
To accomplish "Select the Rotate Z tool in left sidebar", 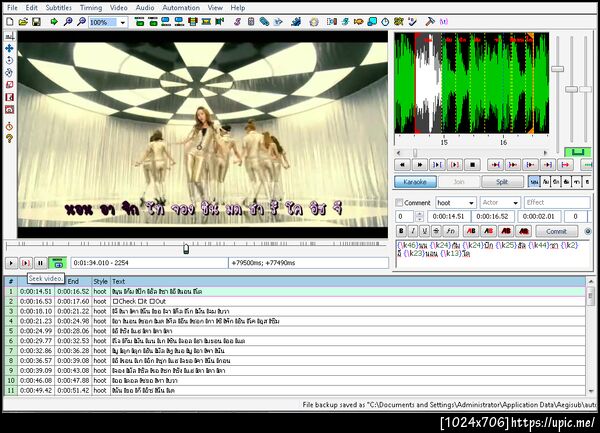I will (10, 60).
